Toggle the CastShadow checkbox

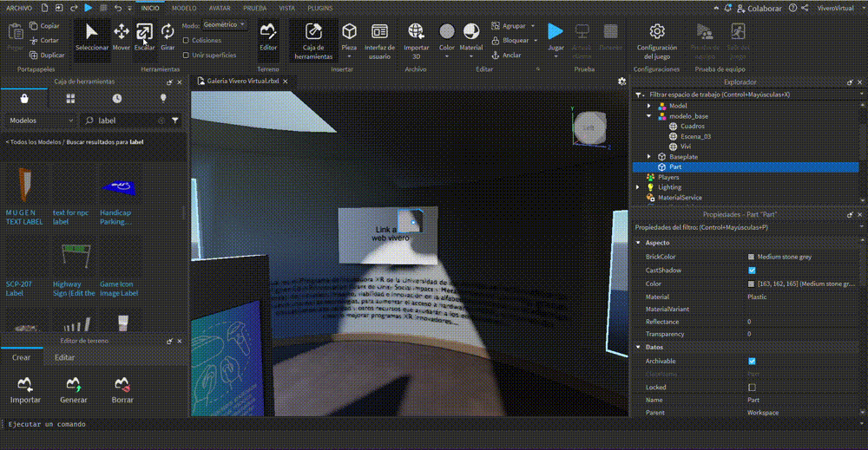tap(752, 271)
